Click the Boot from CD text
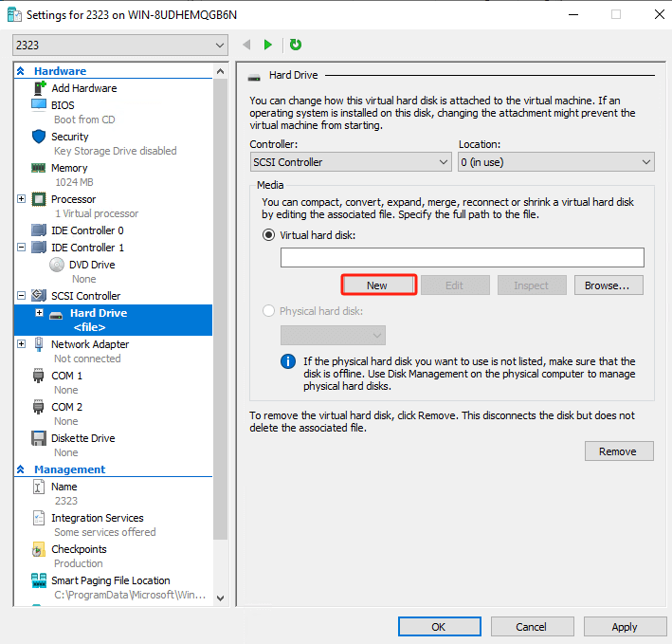The image size is (672, 644). [84, 120]
